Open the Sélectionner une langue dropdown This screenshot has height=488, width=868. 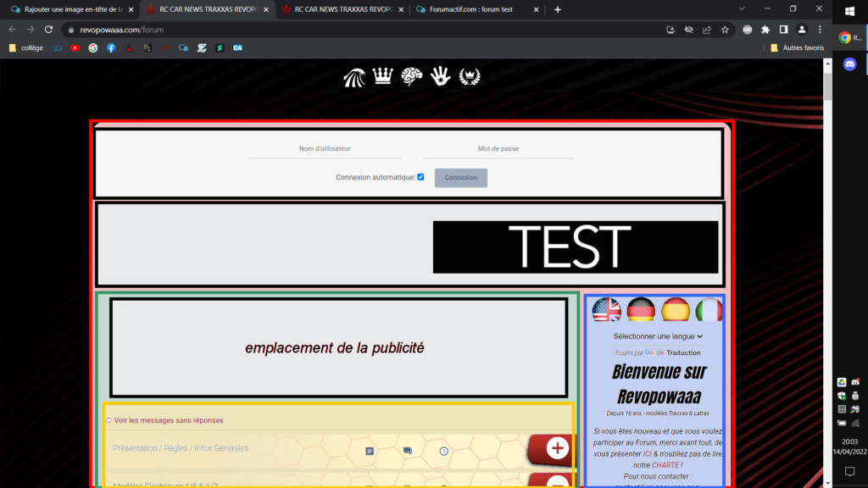click(x=658, y=336)
